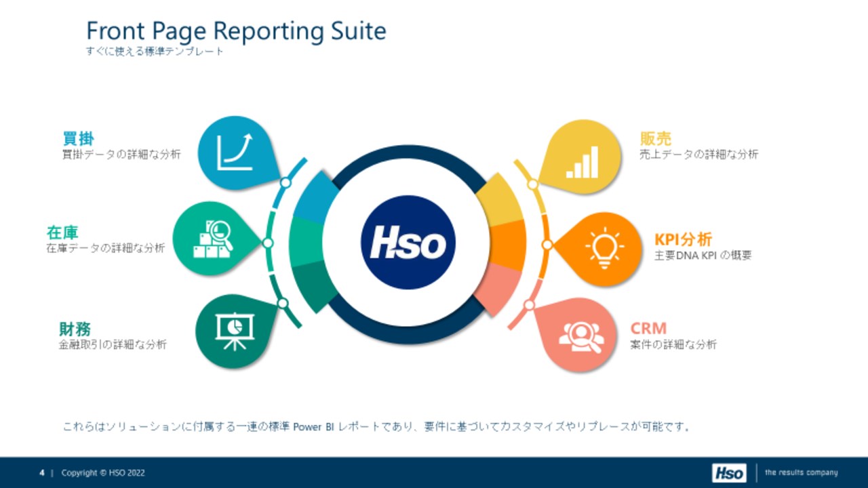Viewport: 868px width, 488px height.
Task: Click the yellow ring segment near 販売
Action: (x=499, y=199)
